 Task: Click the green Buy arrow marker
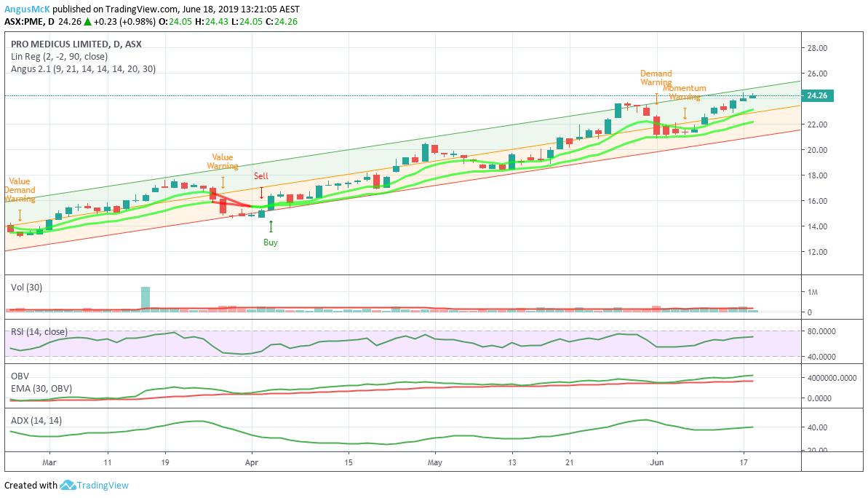(271, 226)
